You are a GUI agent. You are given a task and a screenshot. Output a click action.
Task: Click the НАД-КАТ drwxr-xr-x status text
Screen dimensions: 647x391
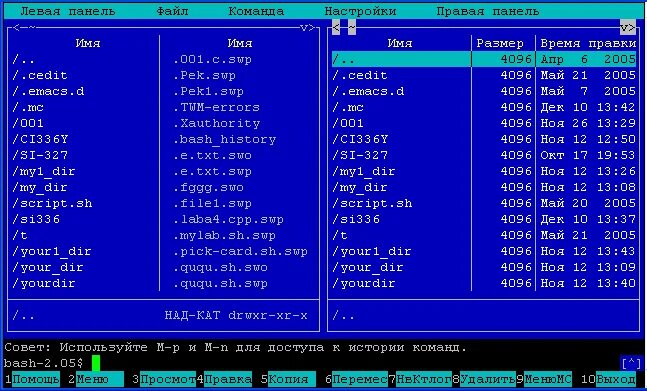click(x=236, y=316)
